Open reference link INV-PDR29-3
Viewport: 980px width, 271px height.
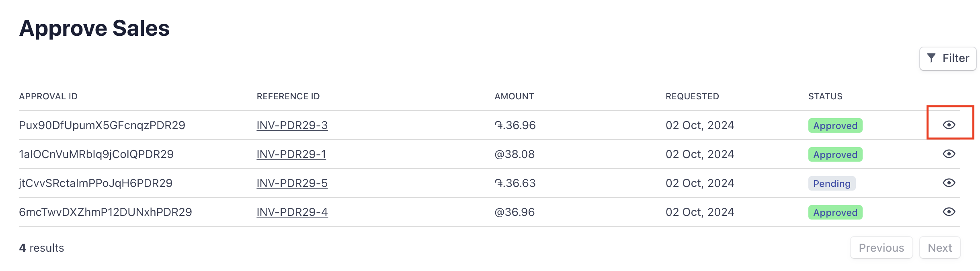click(x=292, y=125)
